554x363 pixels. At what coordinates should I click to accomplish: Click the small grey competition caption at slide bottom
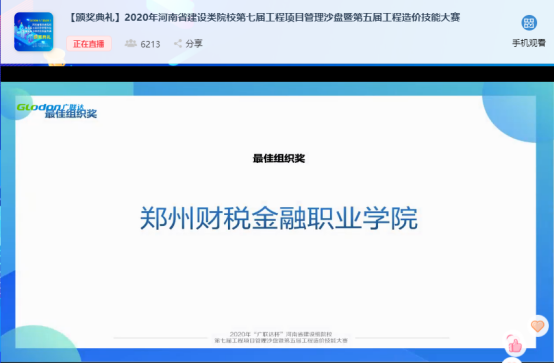pos(281,337)
